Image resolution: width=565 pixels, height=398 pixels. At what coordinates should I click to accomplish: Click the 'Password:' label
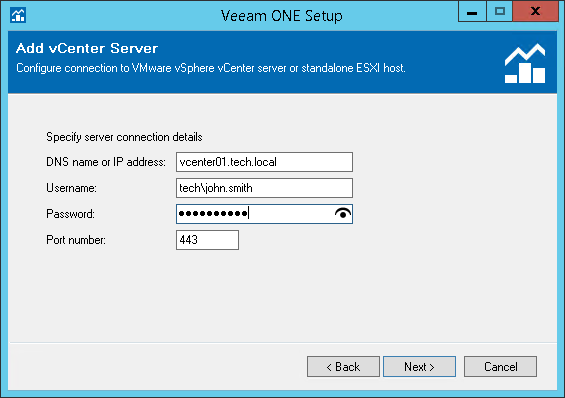(x=70, y=214)
